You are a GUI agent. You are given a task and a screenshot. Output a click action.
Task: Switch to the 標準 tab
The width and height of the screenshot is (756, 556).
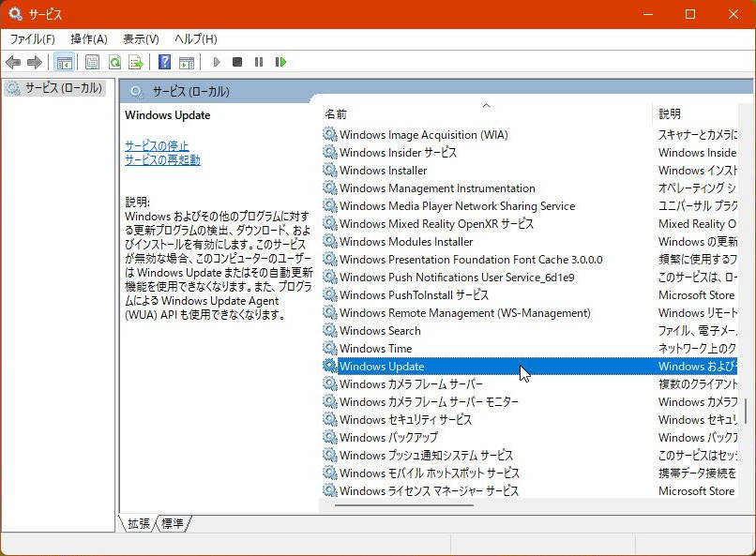(x=173, y=524)
